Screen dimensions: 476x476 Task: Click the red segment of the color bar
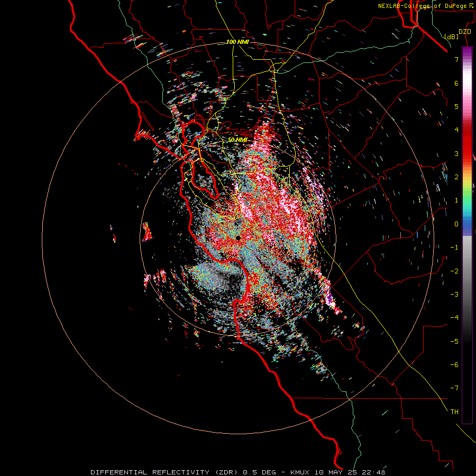pos(467,146)
